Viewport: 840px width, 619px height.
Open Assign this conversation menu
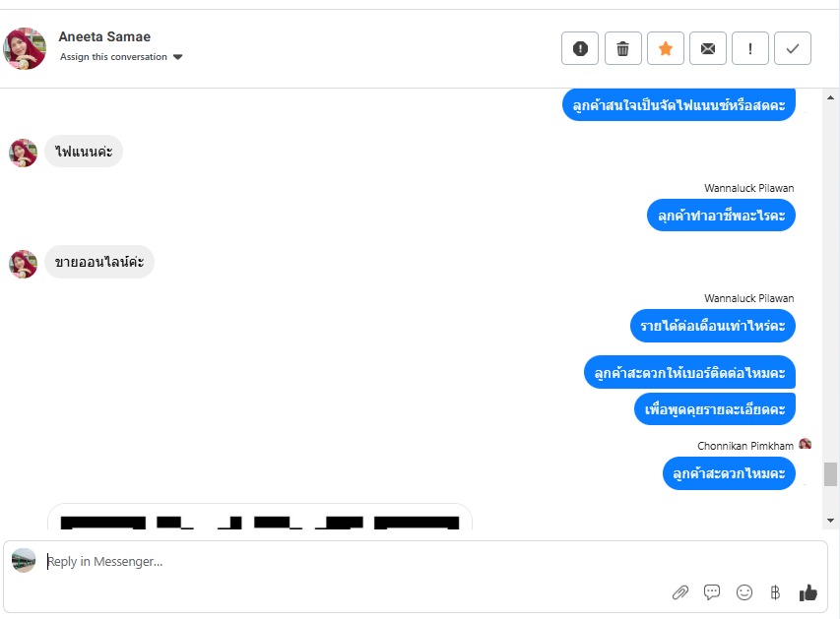point(113,57)
